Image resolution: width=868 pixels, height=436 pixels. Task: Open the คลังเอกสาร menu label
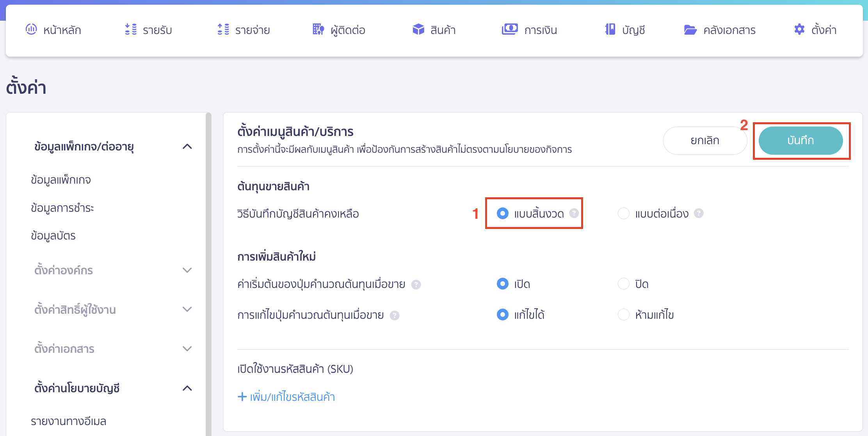[729, 30]
